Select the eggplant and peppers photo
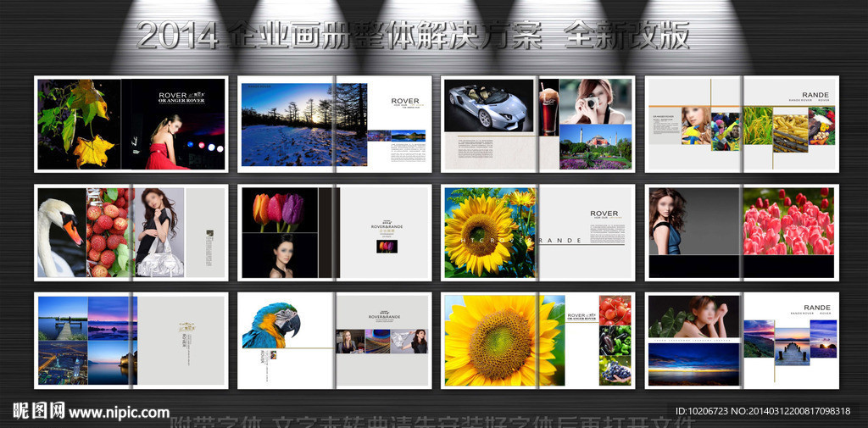The height and width of the screenshot is (428, 868). pyautogui.click(x=615, y=340)
